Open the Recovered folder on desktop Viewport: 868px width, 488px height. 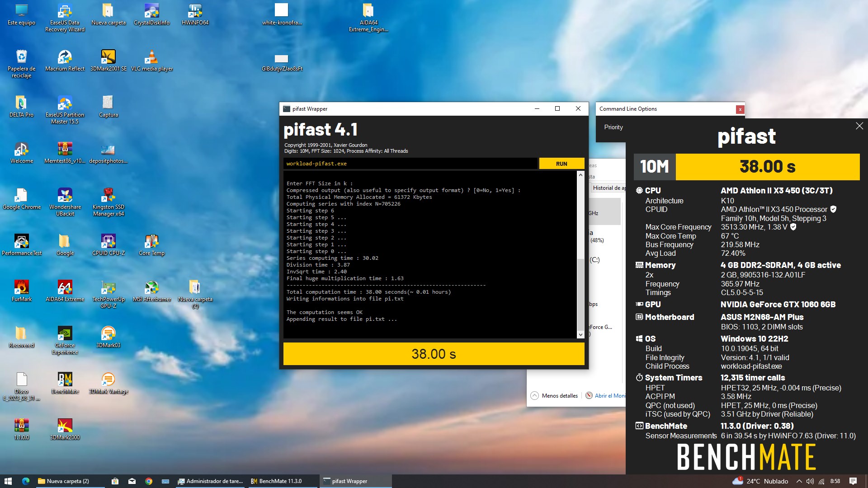21,337
